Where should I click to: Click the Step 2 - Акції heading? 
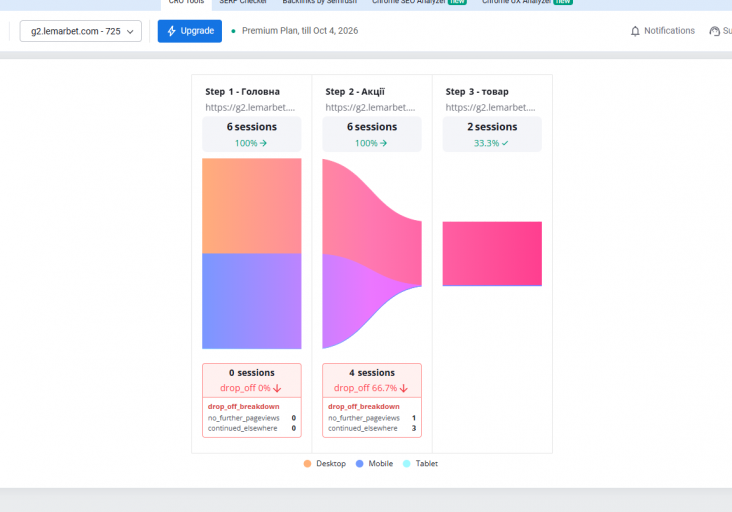[x=355, y=91]
